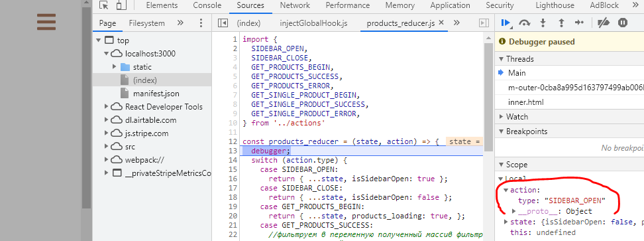Step over the next function call

tap(525, 23)
